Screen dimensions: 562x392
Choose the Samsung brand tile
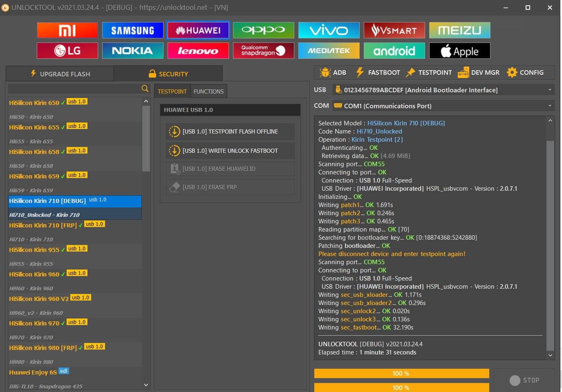coord(133,30)
